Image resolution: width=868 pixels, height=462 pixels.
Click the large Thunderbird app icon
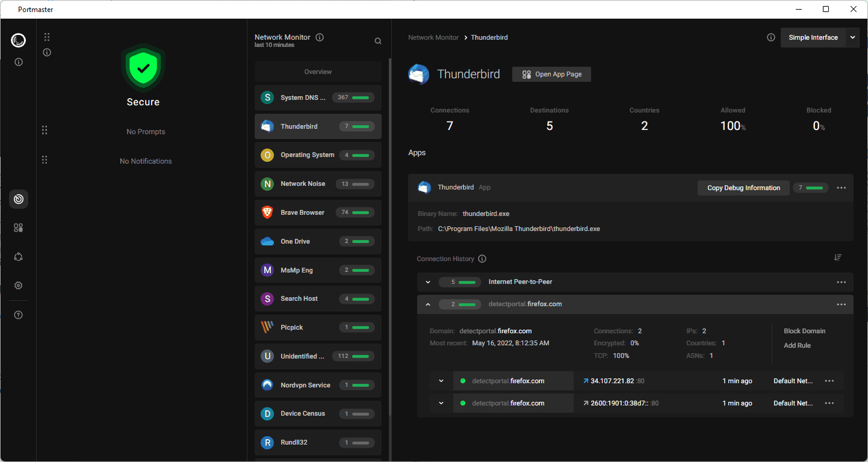(x=419, y=74)
